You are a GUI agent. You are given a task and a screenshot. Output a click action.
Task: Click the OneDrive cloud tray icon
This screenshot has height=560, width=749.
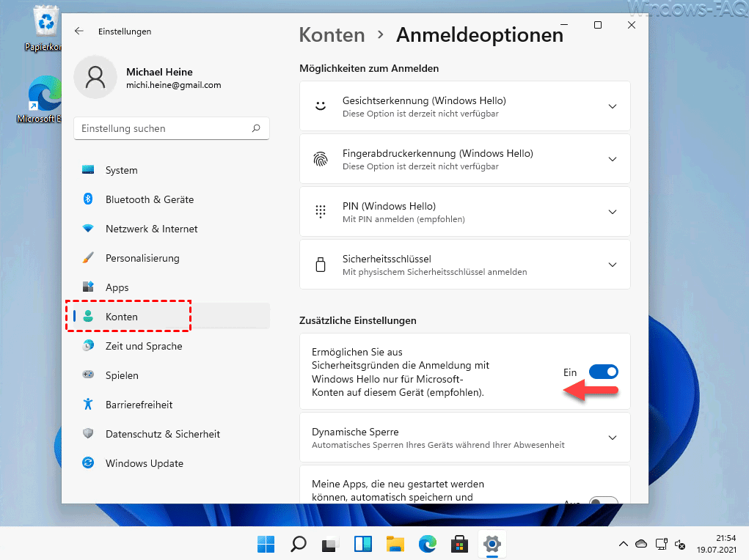pyautogui.click(x=641, y=544)
